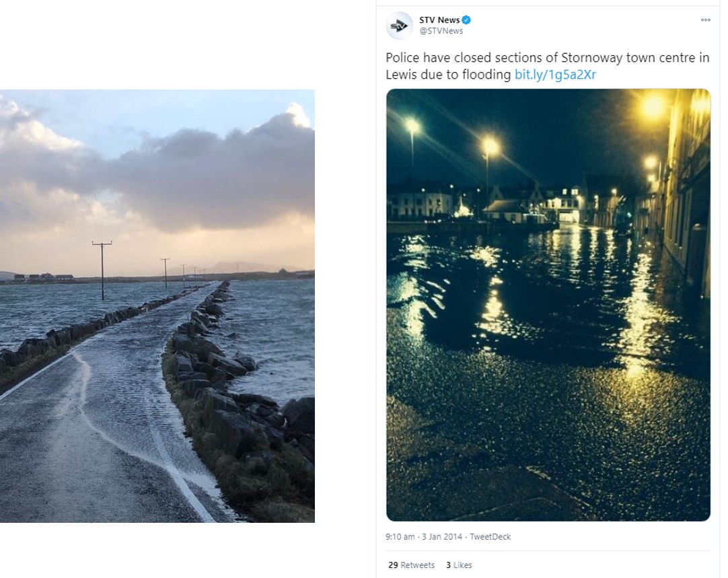The height and width of the screenshot is (578, 728).
Task: Open the flooded causeway road photo
Action: tap(157, 306)
